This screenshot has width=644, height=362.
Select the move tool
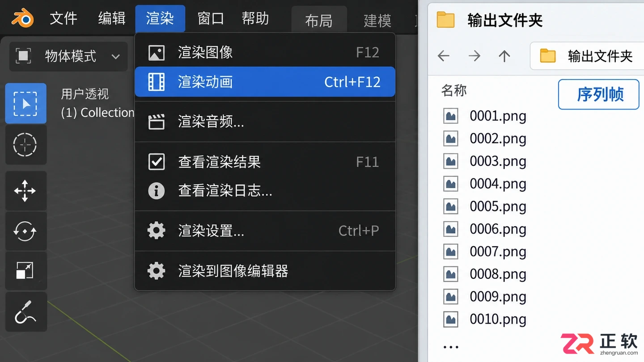click(25, 191)
